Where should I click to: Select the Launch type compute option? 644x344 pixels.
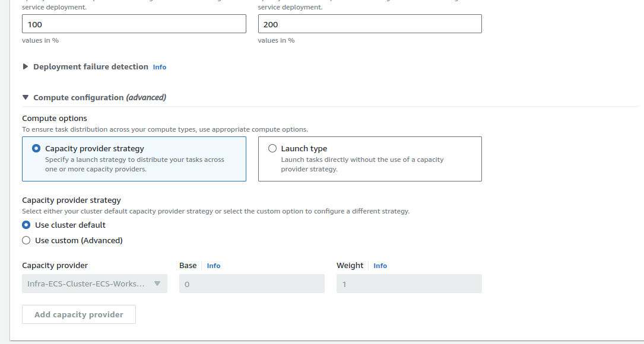point(272,149)
